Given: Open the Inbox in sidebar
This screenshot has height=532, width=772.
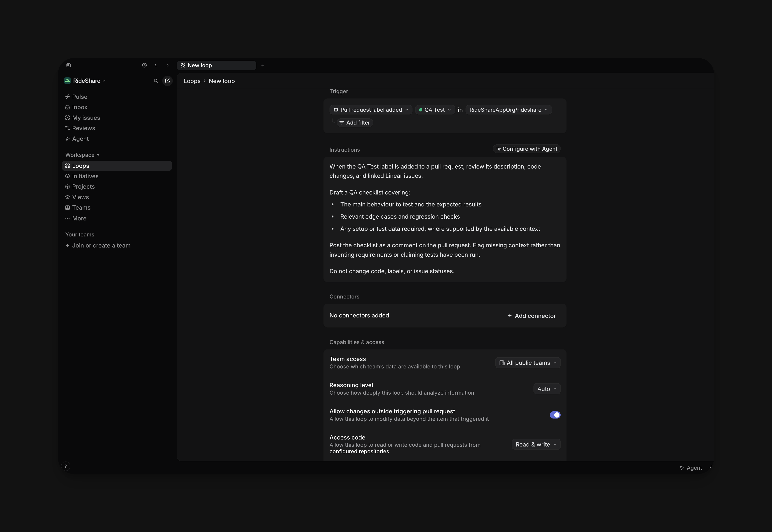Looking at the screenshot, I should tap(117, 107).
